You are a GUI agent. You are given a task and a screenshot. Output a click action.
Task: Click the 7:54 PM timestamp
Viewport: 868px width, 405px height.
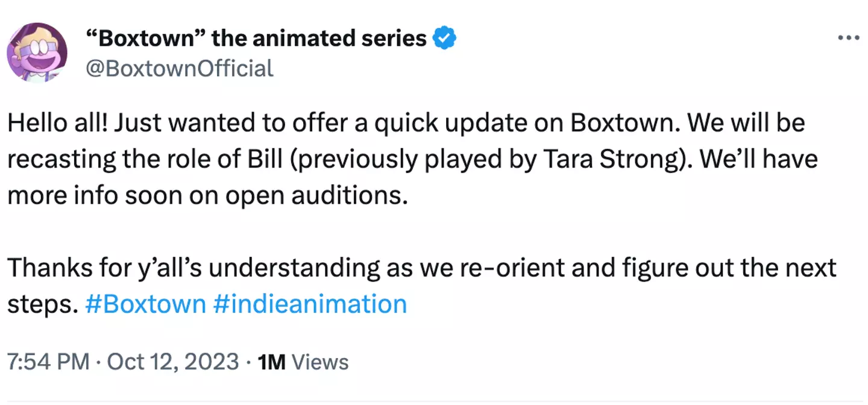(x=48, y=362)
